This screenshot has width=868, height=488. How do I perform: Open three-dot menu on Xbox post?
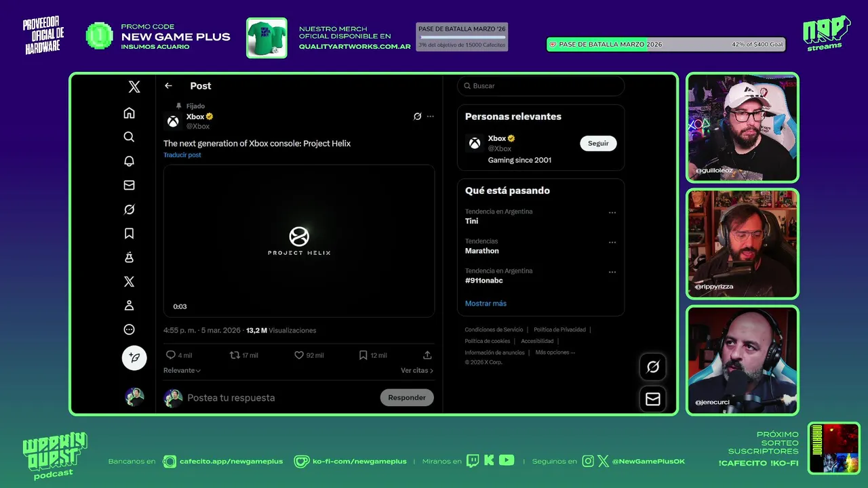pos(430,117)
